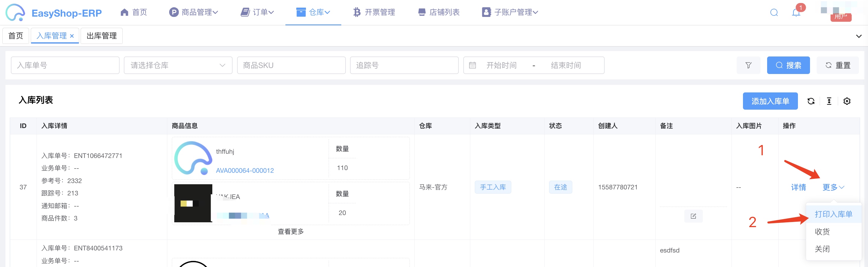Viewport: 868px width, 267px height.
Task: Click the EasyShop-ERP logo
Action: (x=53, y=12)
